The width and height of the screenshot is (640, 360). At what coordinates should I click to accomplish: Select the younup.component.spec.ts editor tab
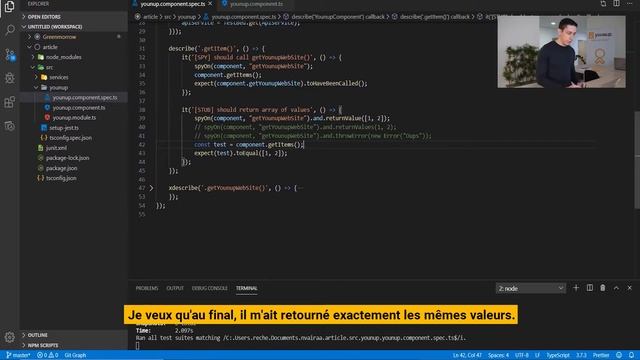coord(173,4)
